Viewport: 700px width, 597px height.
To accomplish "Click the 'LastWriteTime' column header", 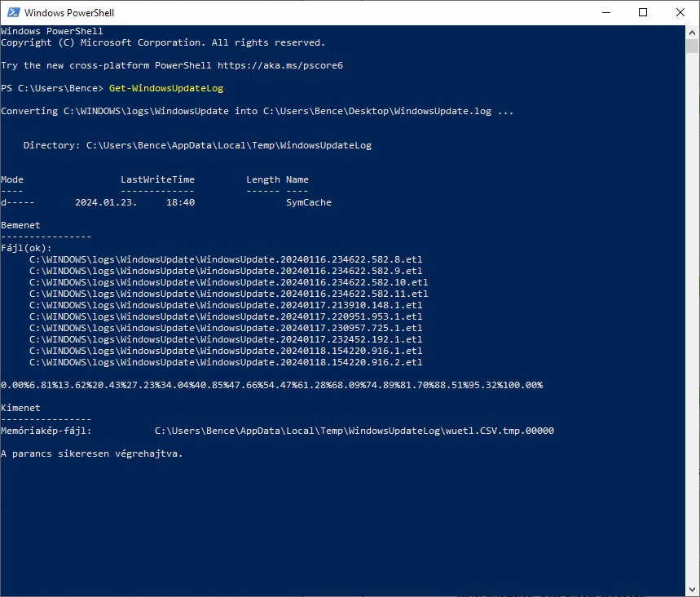I will 157,179.
